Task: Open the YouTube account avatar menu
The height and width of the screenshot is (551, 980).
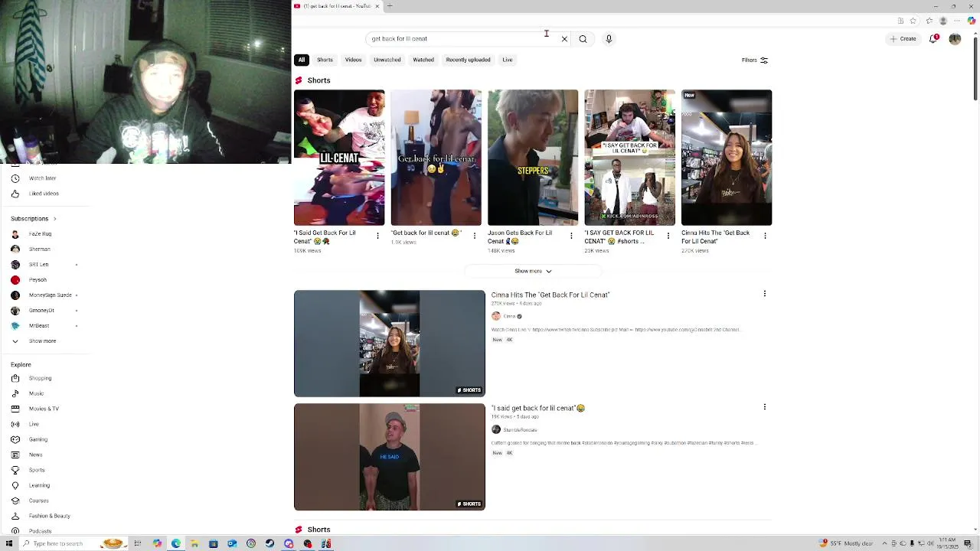Action: 955,39
